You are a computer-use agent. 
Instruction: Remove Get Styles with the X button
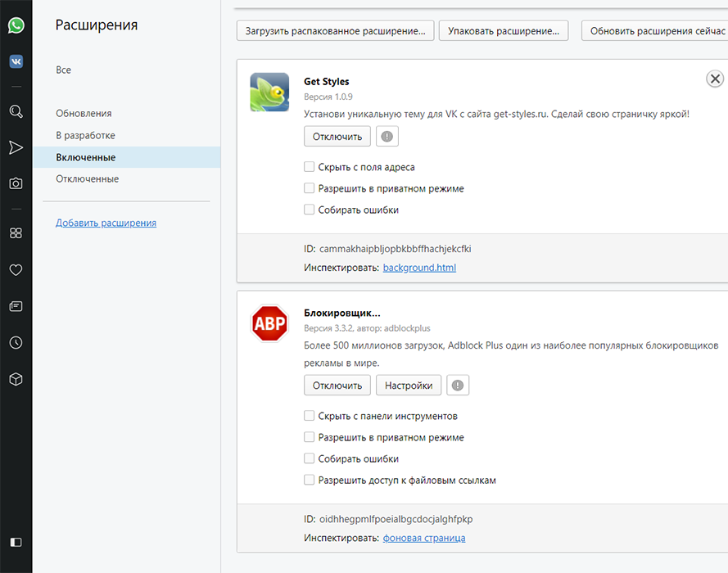click(715, 79)
